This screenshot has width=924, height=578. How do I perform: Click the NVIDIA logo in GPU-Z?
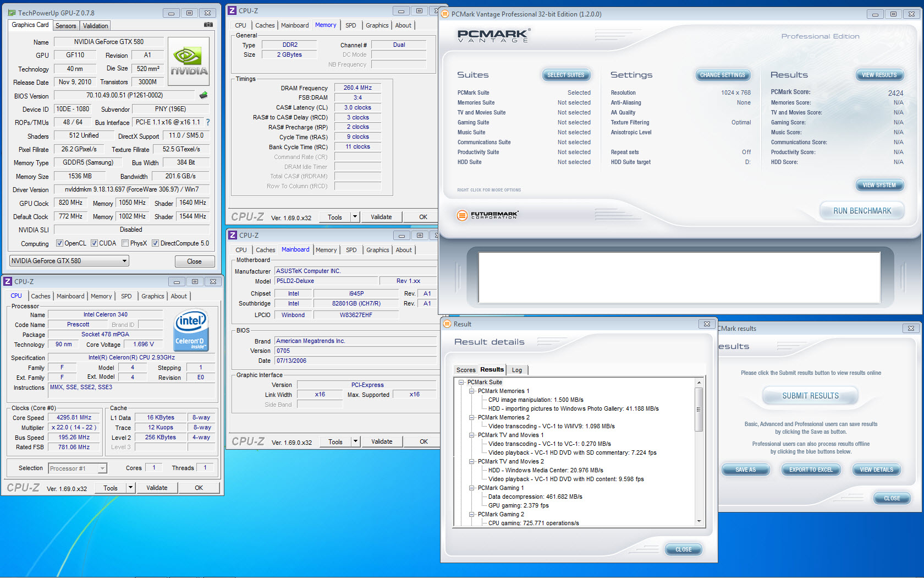[189, 61]
